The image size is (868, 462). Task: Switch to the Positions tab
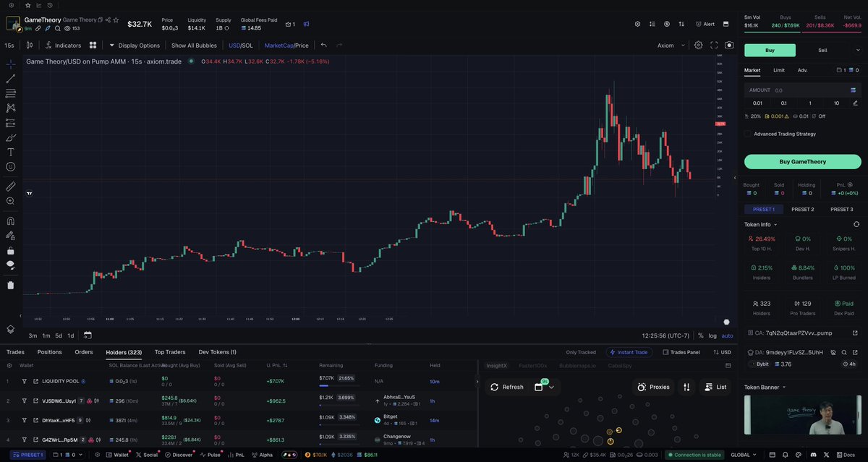tap(49, 352)
